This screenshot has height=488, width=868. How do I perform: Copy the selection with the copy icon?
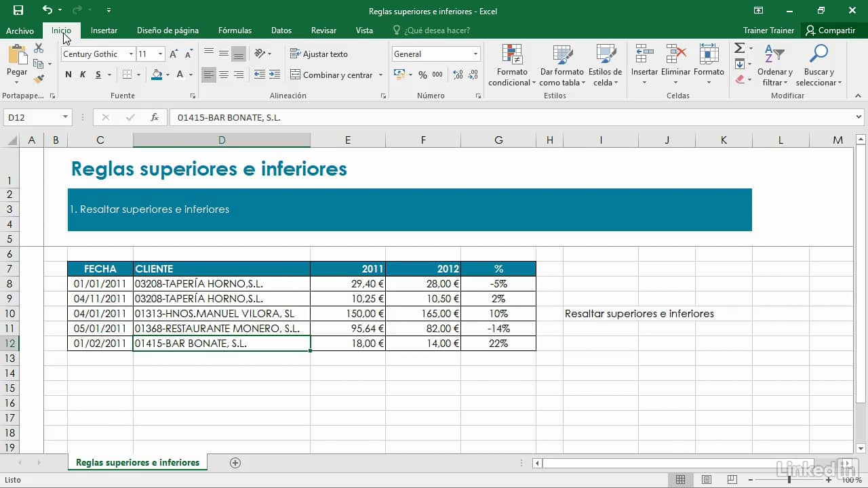39,64
